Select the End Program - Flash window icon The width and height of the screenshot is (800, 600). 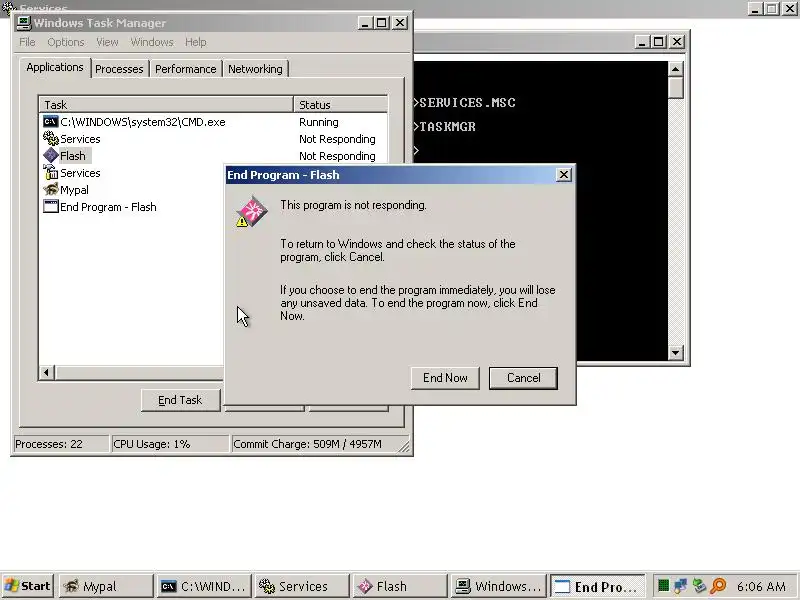click(51, 206)
